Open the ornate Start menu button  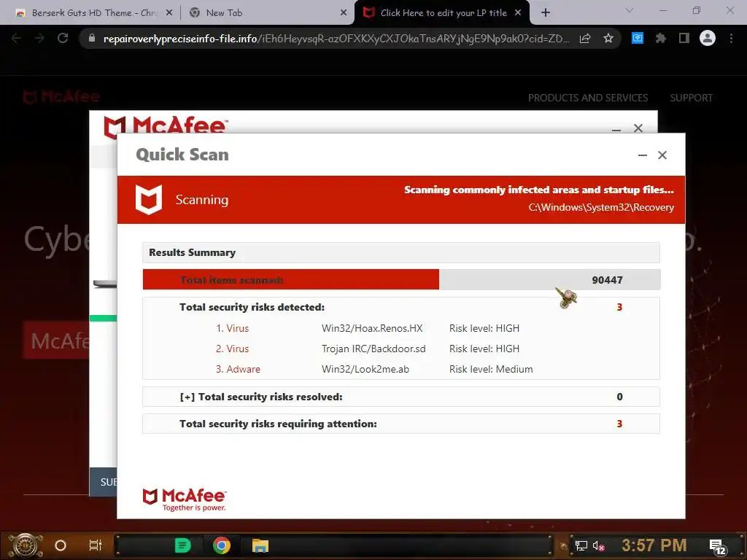pos(25,545)
